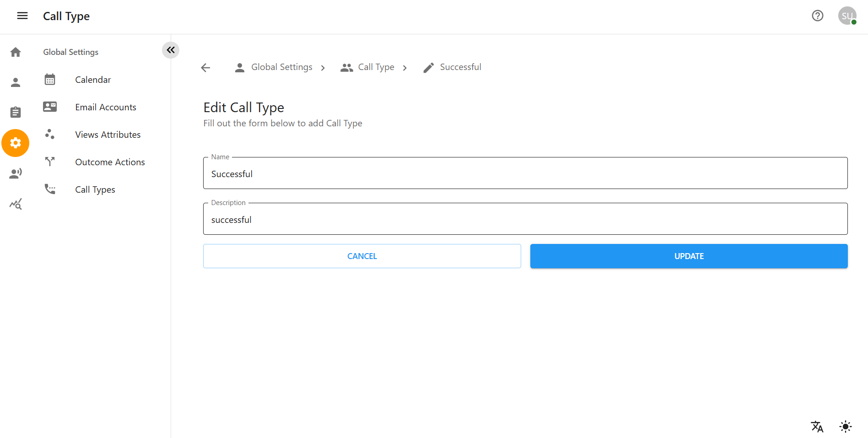Click the contact card icon beside Email Accounts
This screenshot has height=438, width=868.
pos(50,107)
